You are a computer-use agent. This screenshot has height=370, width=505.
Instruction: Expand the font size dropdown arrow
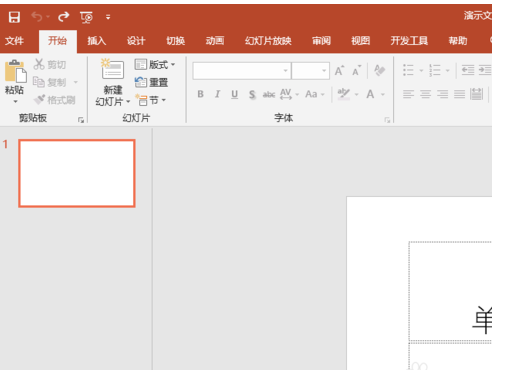click(324, 71)
